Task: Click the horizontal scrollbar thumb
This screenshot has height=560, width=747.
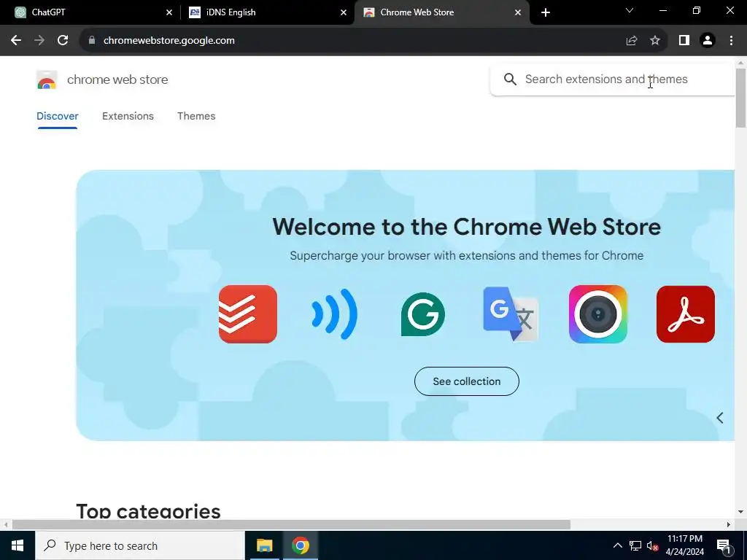Action: pos(290,525)
